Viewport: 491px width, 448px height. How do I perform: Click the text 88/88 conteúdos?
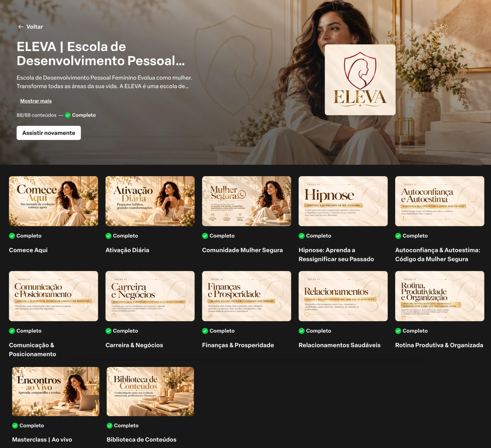tap(37, 115)
